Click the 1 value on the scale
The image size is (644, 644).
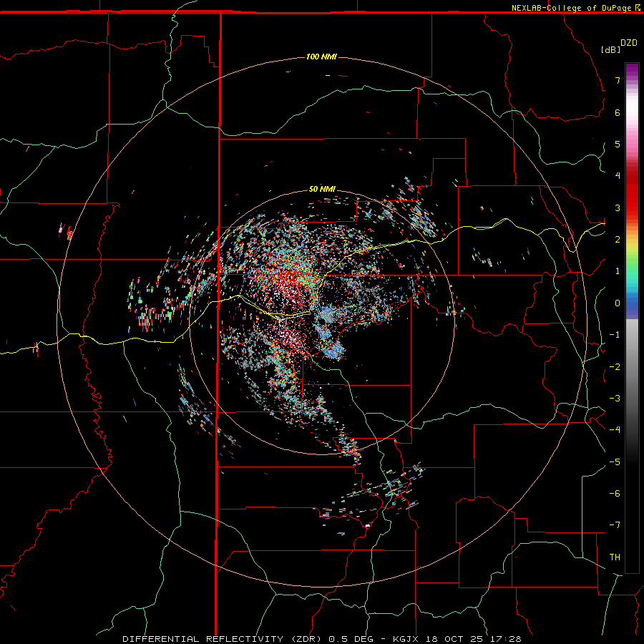(618, 271)
